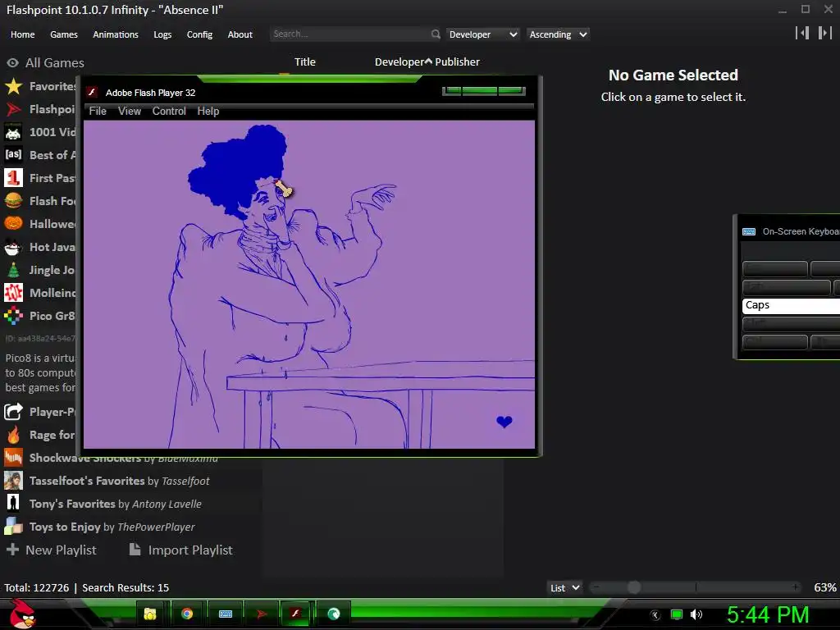
Task: Open the Shockwave Shockers playlist icon
Action: point(13,458)
